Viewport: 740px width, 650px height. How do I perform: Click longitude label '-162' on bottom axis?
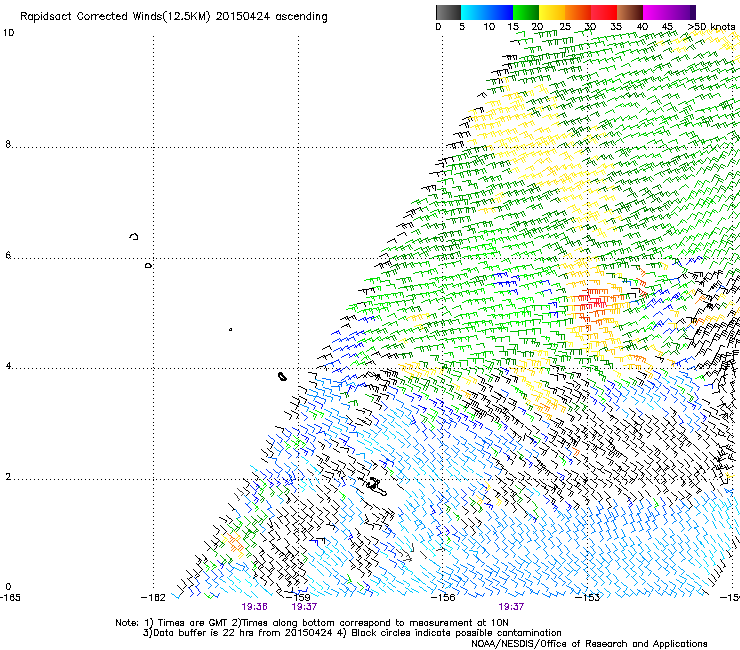(153, 598)
